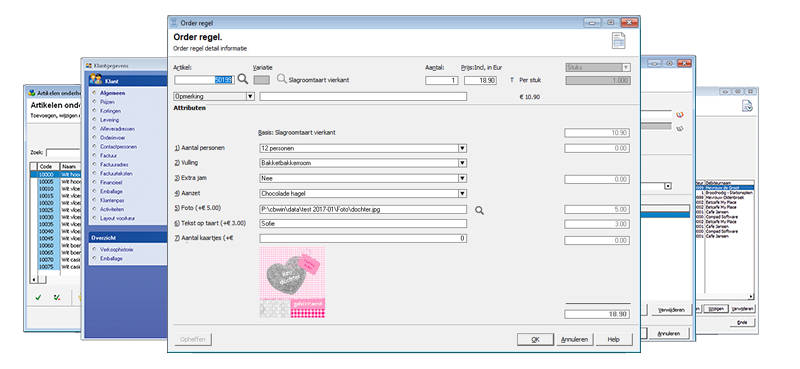Image resolution: width=800 pixels, height=369 pixels.
Task: Open the Vulling dropdown arrow
Action: click(x=462, y=163)
